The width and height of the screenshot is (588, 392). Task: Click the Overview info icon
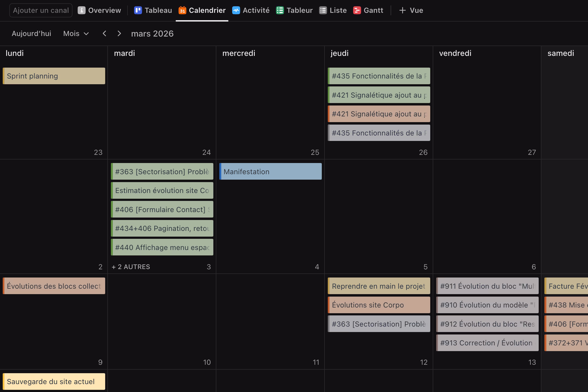pos(81,10)
